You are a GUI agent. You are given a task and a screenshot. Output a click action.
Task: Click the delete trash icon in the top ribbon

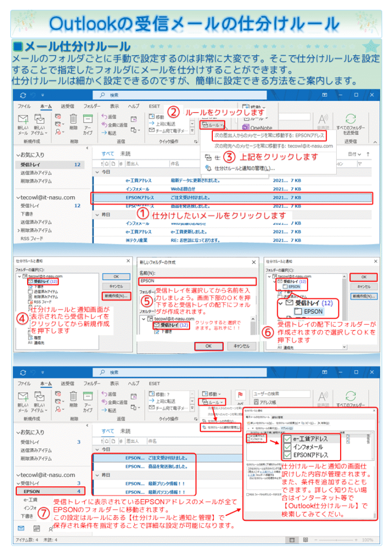pyautogui.click(x=74, y=120)
